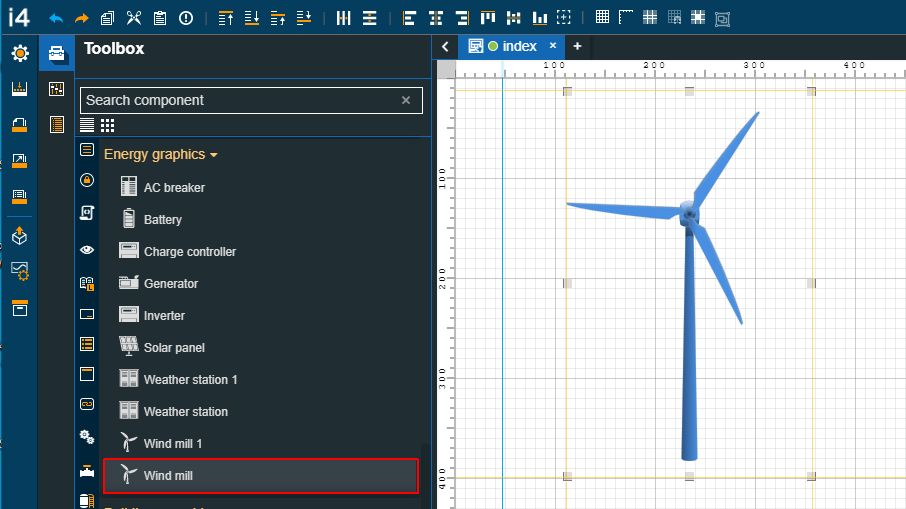
Task: Click the export arrow sidebar icon
Action: (20, 160)
